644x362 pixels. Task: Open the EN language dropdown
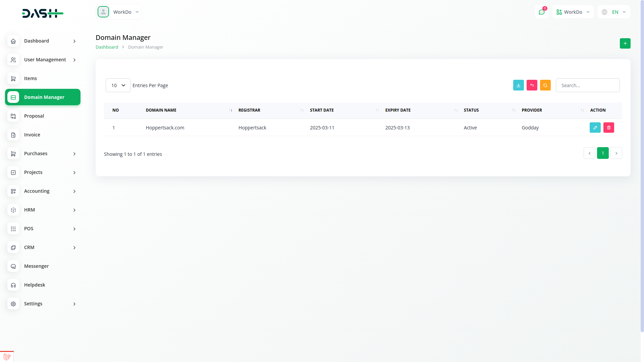(x=614, y=12)
